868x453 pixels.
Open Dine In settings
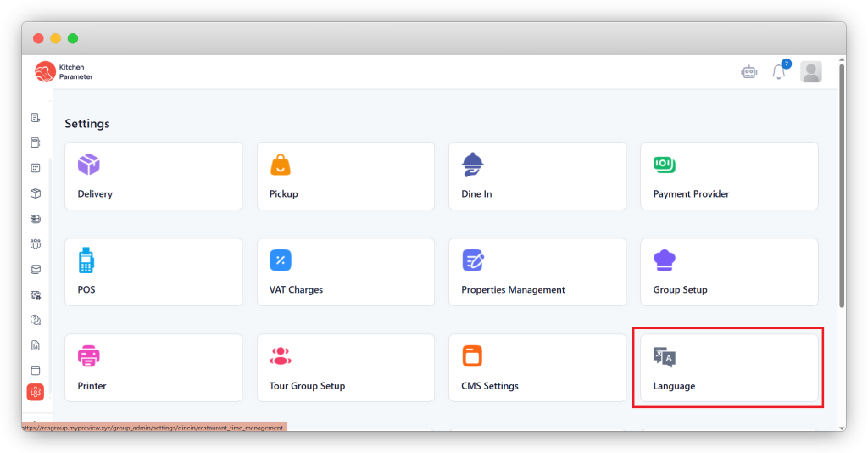coord(537,176)
